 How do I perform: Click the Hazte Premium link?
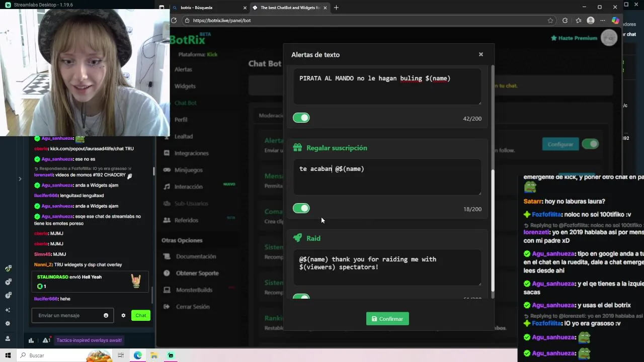point(574,38)
